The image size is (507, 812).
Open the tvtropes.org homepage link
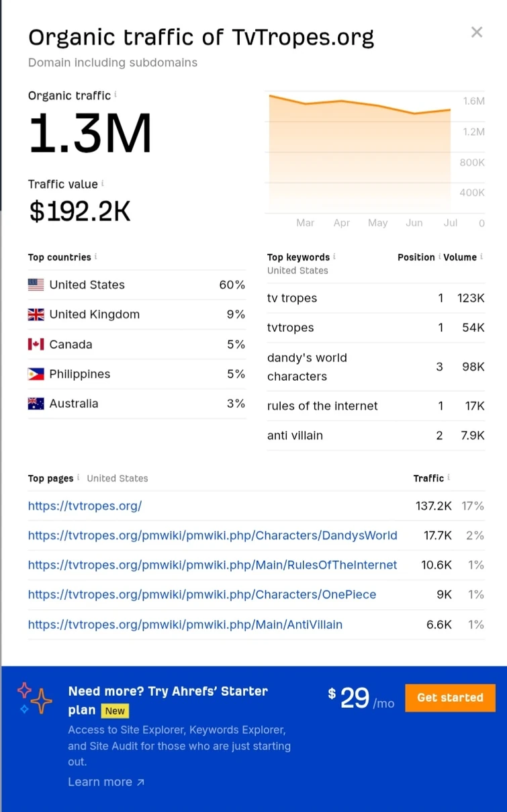point(85,506)
